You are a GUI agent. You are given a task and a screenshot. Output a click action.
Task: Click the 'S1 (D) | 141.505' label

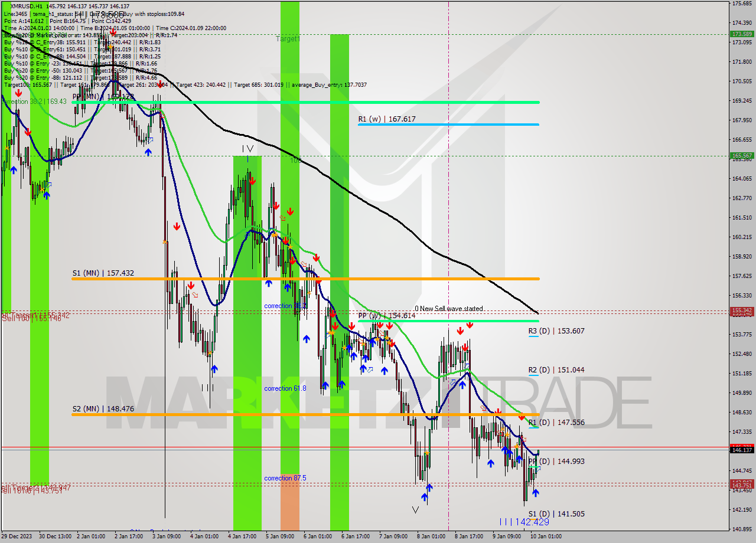(556, 514)
